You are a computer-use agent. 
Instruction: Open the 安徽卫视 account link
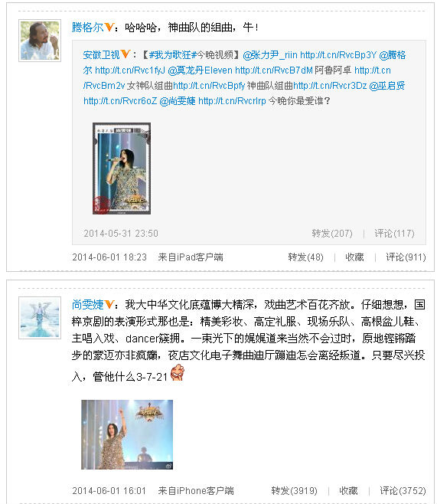(102, 55)
